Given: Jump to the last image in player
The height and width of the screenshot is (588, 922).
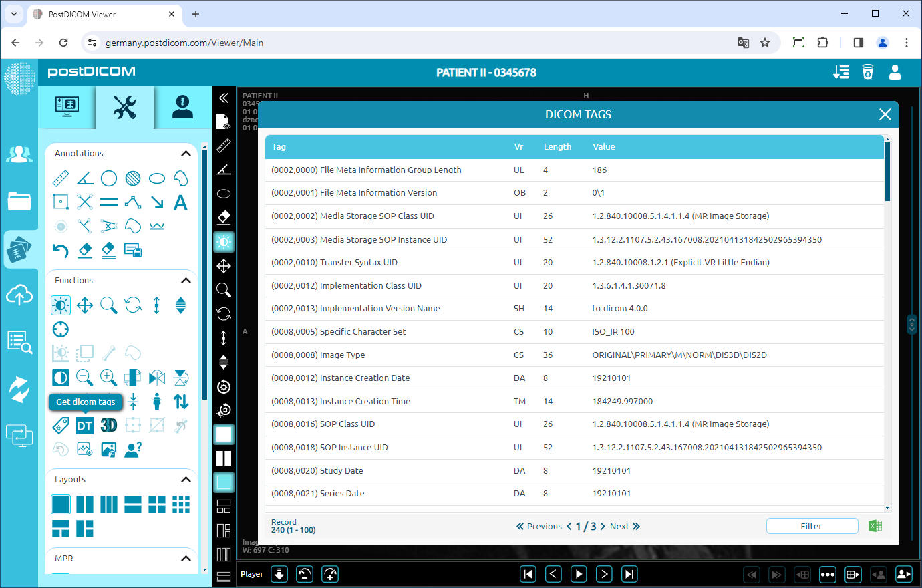Looking at the screenshot, I should (629, 573).
